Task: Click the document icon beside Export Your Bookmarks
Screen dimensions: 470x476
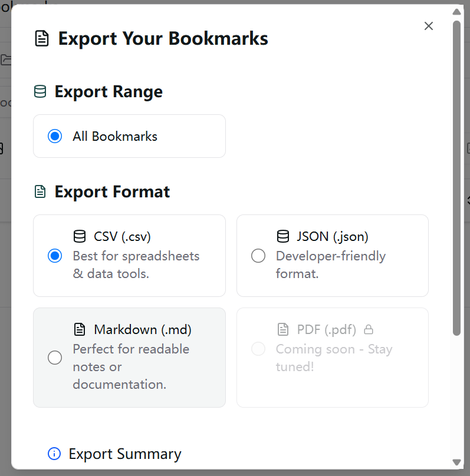Action: [x=42, y=39]
